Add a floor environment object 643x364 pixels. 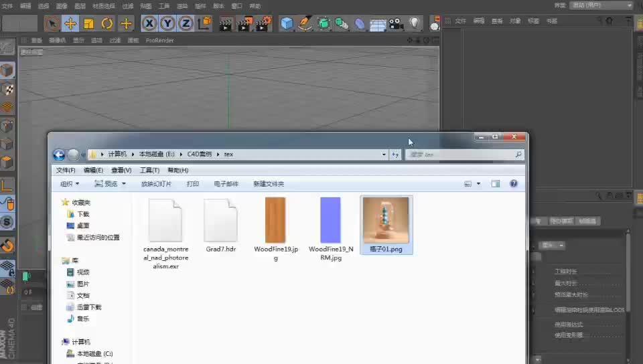coord(377,23)
